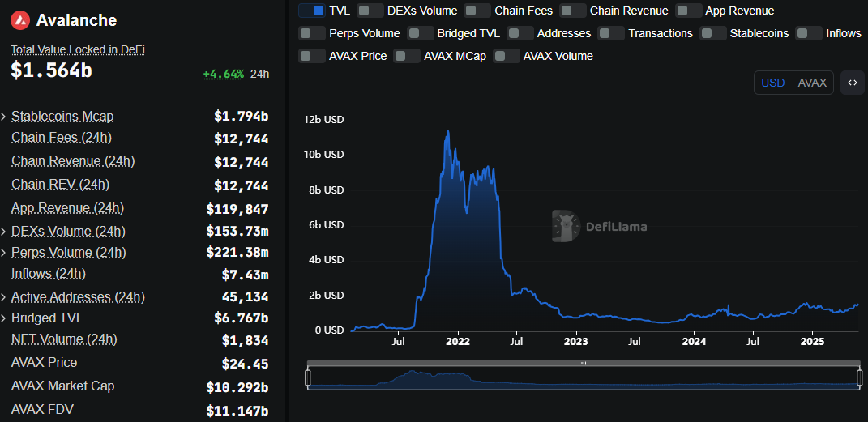Toggle Bridged TVL chart series

[x=421, y=33]
